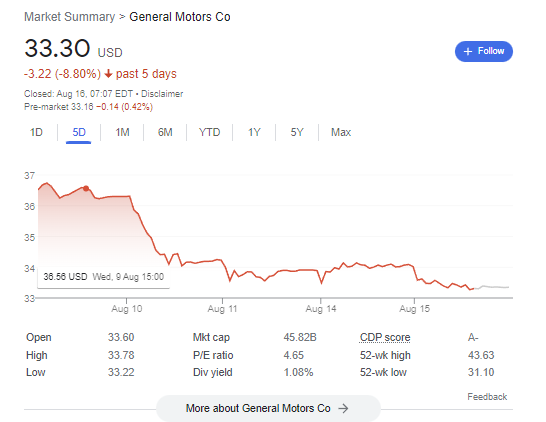Click the Aug 10 axis label
546x422 pixels.
[127, 309]
